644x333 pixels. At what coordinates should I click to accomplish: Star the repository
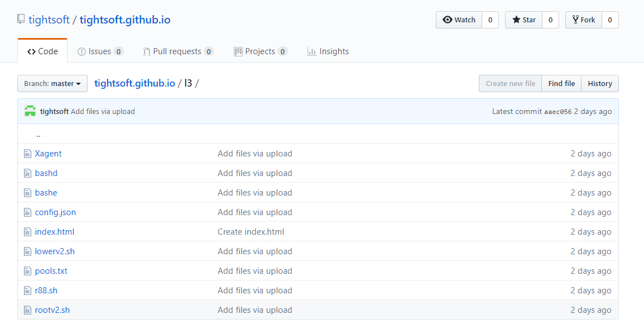523,20
